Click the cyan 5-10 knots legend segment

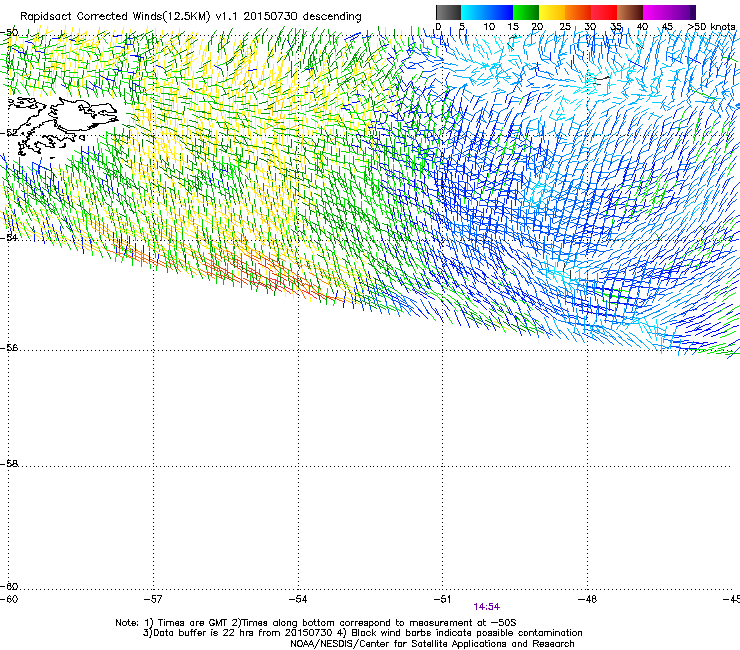[x=474, y=12]
